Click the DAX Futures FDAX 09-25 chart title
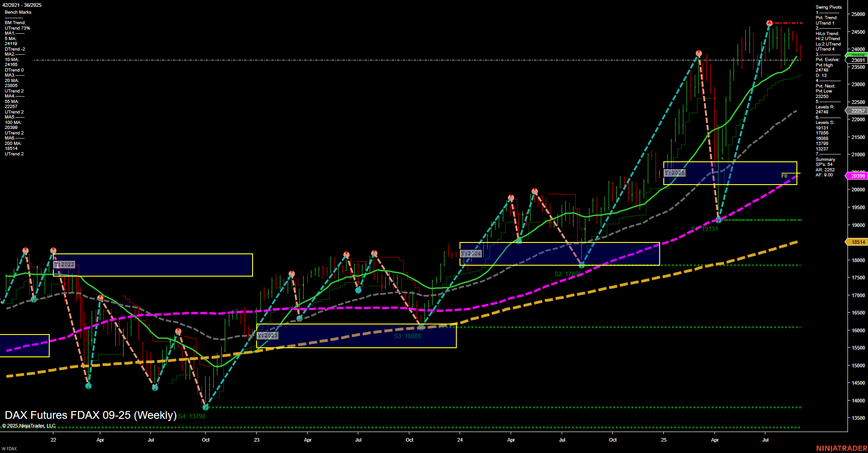This screenshot has height=453, width=868. pos(90,415)
